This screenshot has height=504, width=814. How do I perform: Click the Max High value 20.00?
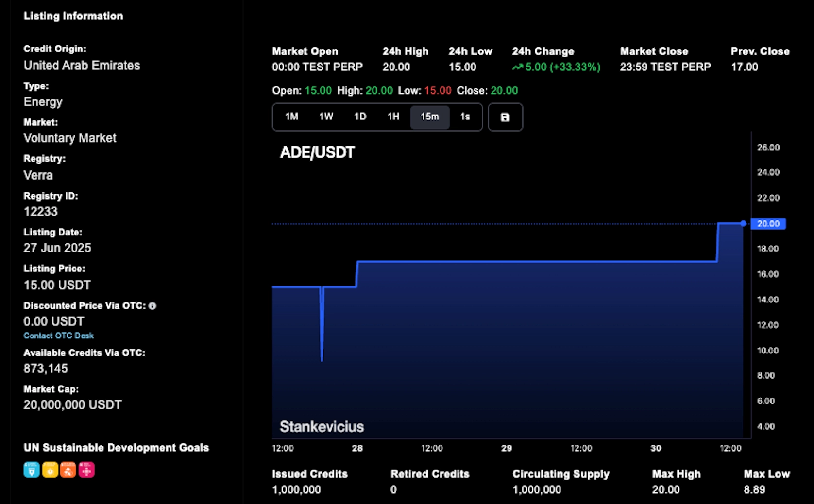[x=666, y=490]
